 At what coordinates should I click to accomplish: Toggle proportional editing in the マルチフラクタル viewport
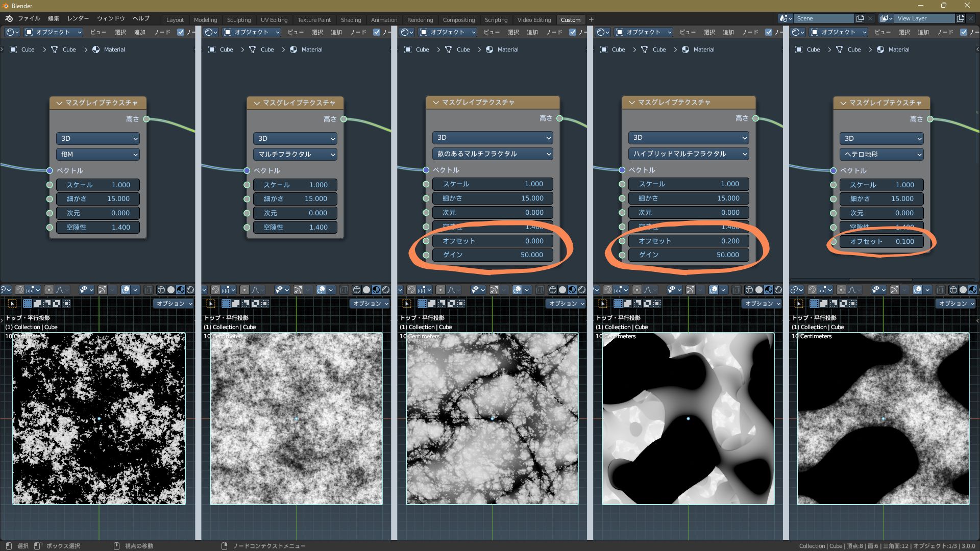click(244, 290)
